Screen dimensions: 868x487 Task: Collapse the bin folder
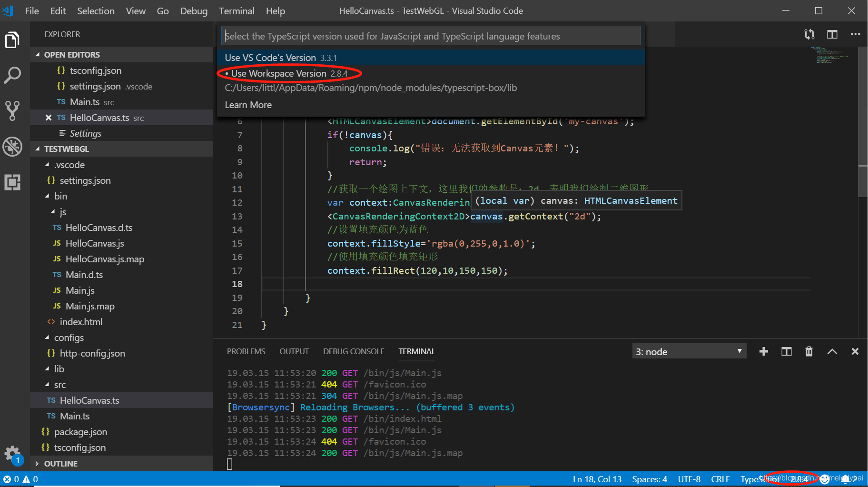click(121, 196)
